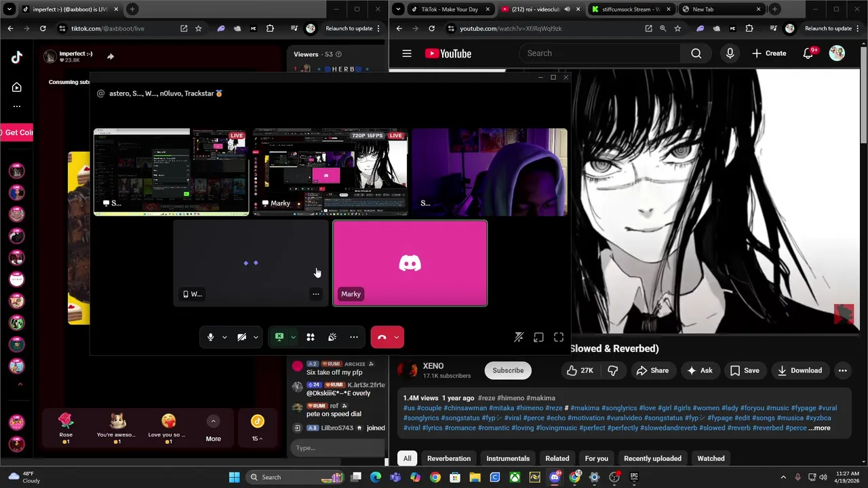
Task: Like the video with 27K likes
Action: coord(580,371)
